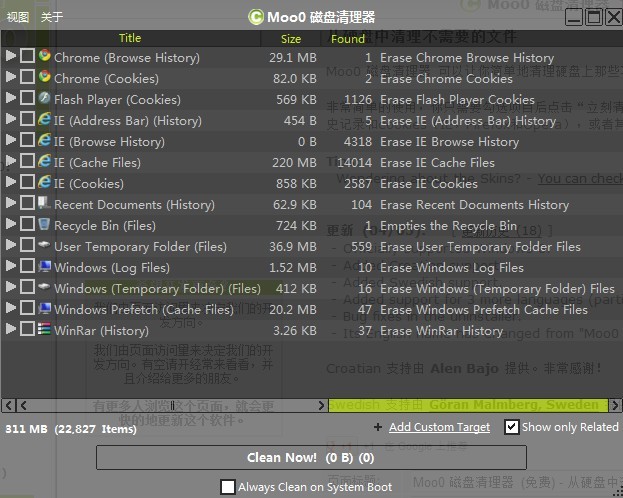Expand the IE (Address Bar) (History) row

coord(11,119)
